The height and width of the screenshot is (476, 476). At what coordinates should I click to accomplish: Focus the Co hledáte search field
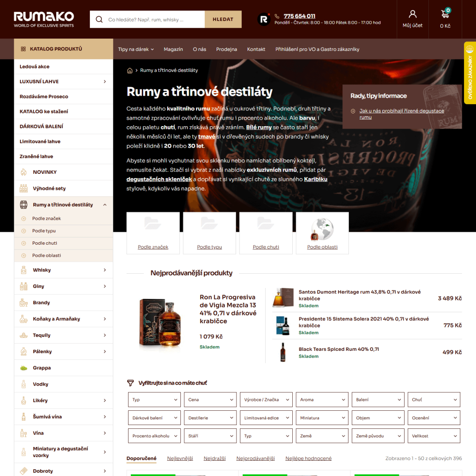click(x=147, y=20)
